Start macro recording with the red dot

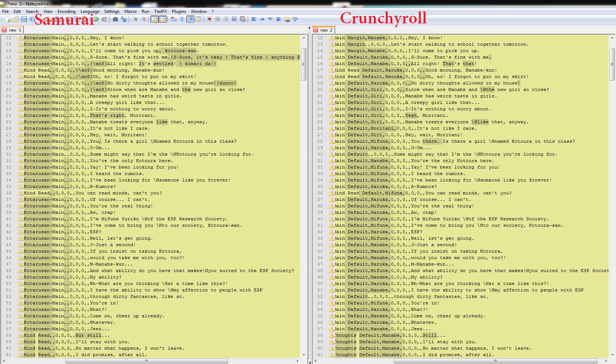[209, 19]
